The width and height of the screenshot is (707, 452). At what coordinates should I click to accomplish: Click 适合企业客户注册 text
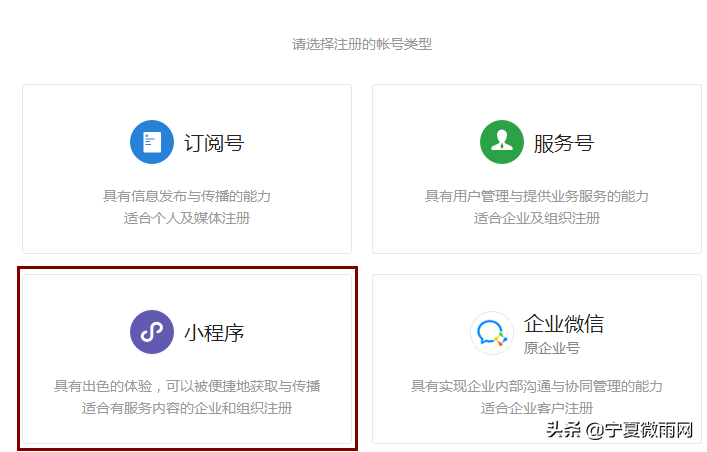[x=537, y=408]
